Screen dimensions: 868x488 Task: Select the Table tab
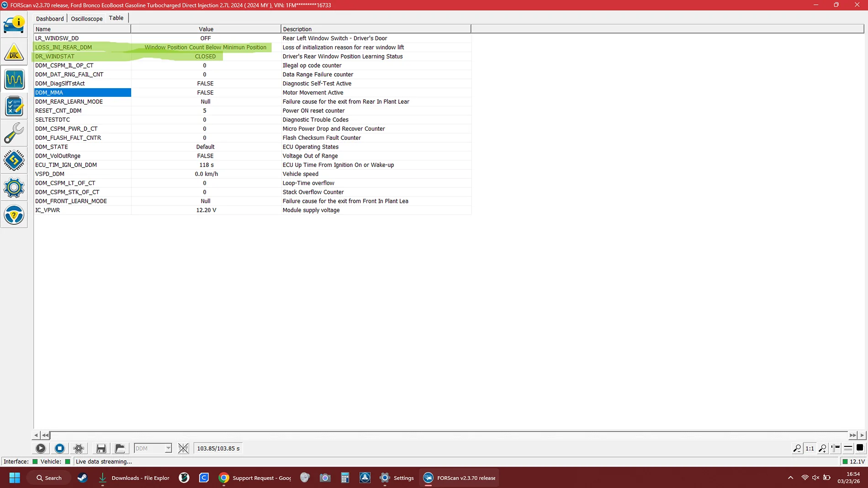click(x=116, y=18)
